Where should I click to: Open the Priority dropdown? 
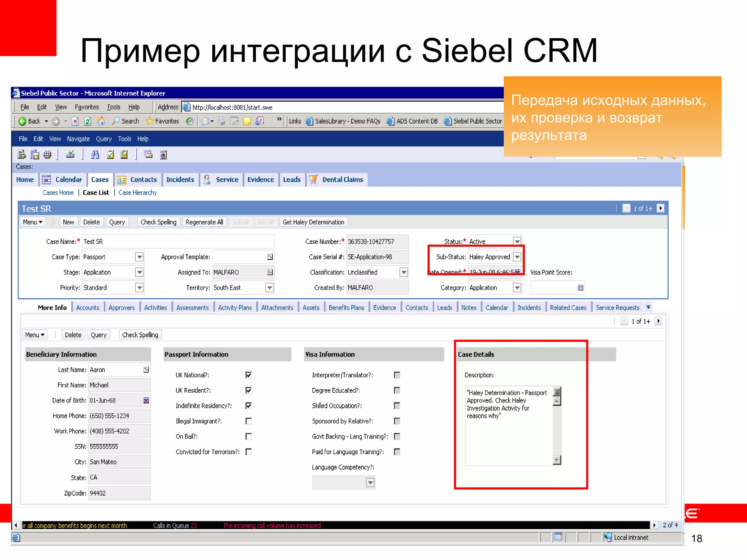pyautogui.click(x=139, y=288)
